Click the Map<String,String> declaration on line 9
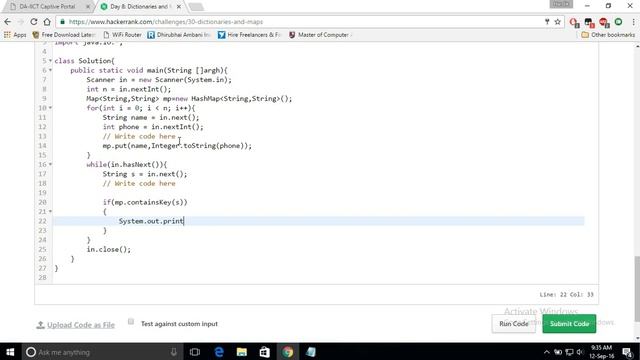Viewport: 640px width, 360px height. (189, 98)
